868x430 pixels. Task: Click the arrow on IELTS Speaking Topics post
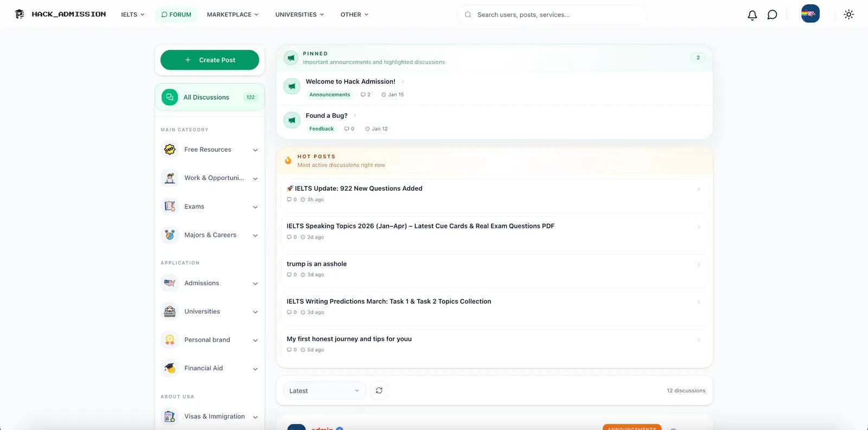point(699,227)
